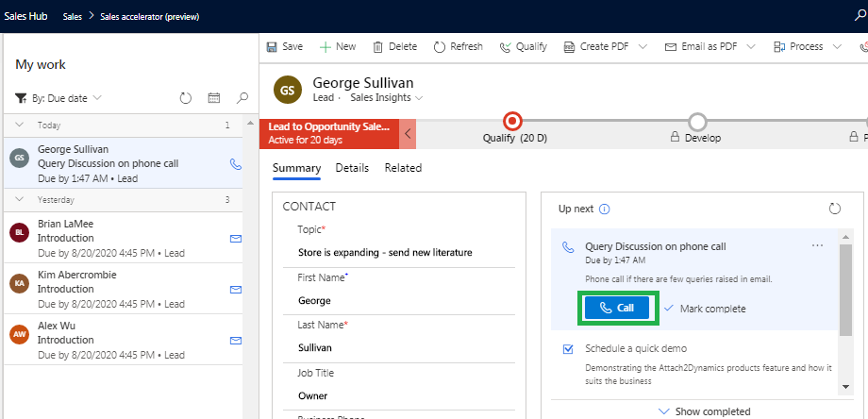Click the phone icon beside Up next activity
The width and height of the screenshot is (868, 419).
pos(568,247)
